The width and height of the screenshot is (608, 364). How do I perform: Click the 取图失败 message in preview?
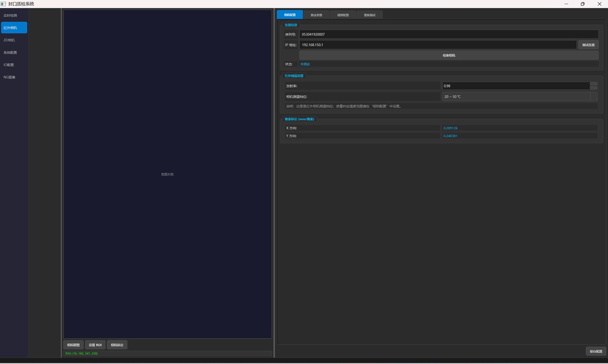[x=167, y=174]
